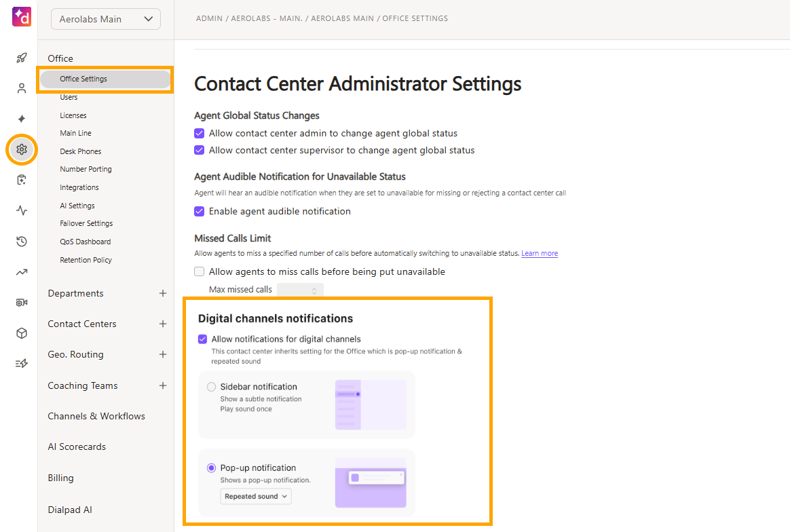Uncheck Allow contact center admin status change
This screenshot has height=532, width=790.
(x=200, y=134)
